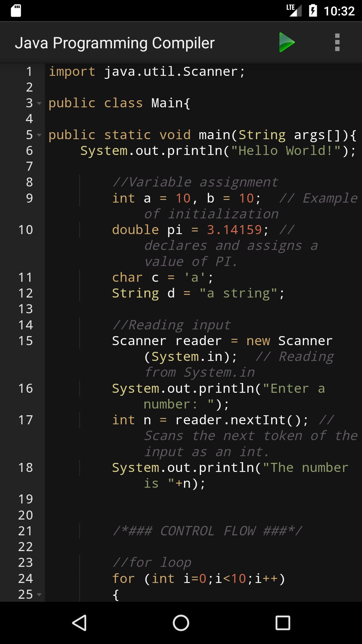The image size is (362, 644).
Task: Collapse the for-loop block fold arrow on line 25
Action: (x=39, y=595)
